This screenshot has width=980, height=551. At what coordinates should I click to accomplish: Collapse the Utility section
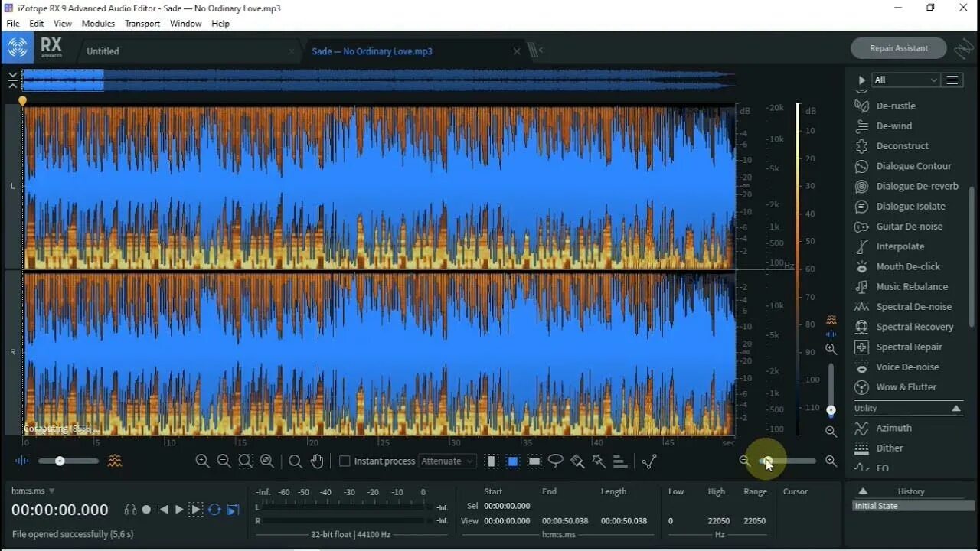956,409
